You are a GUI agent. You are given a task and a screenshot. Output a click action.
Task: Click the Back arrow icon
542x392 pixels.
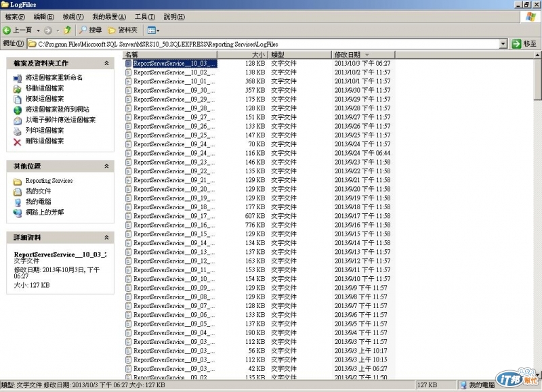pyautogui.click(x=7, y=30)
